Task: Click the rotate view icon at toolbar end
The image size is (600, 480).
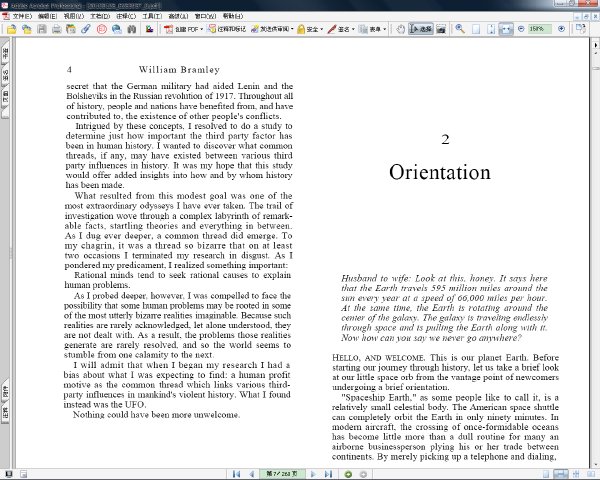Action: (x=581, y=29)
